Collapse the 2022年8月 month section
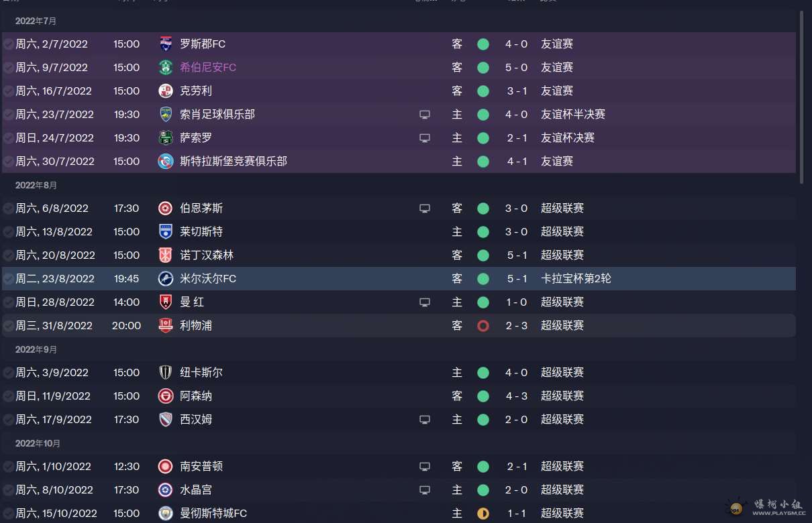Viewport: 812px width, 523px height. (x=36, y=185)
